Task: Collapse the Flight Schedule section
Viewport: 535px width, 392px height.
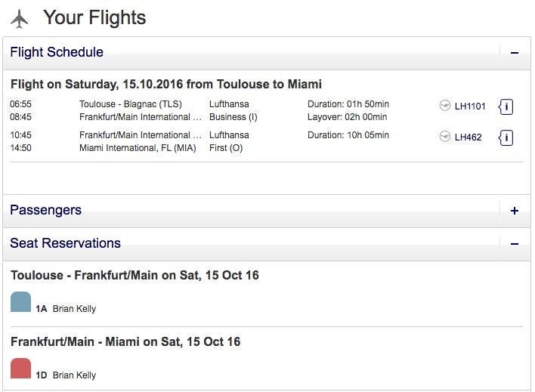Action: pyautogui.click(x=515, y=53)
